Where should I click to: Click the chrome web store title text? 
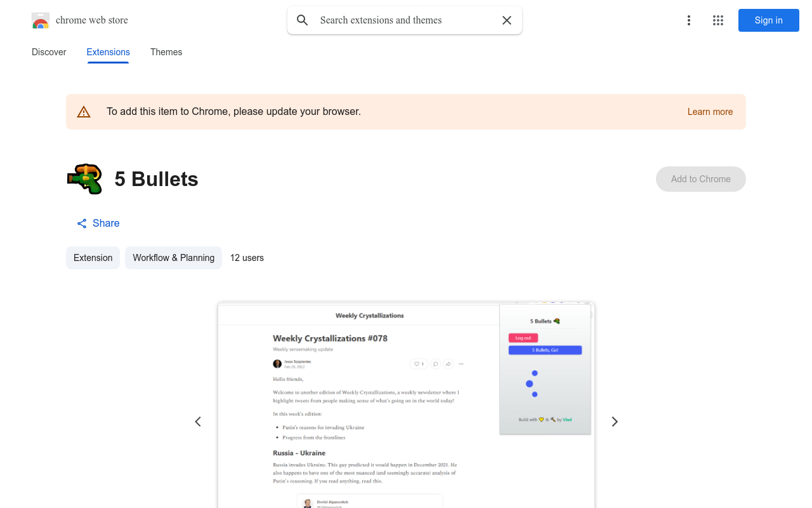[92, 20]
